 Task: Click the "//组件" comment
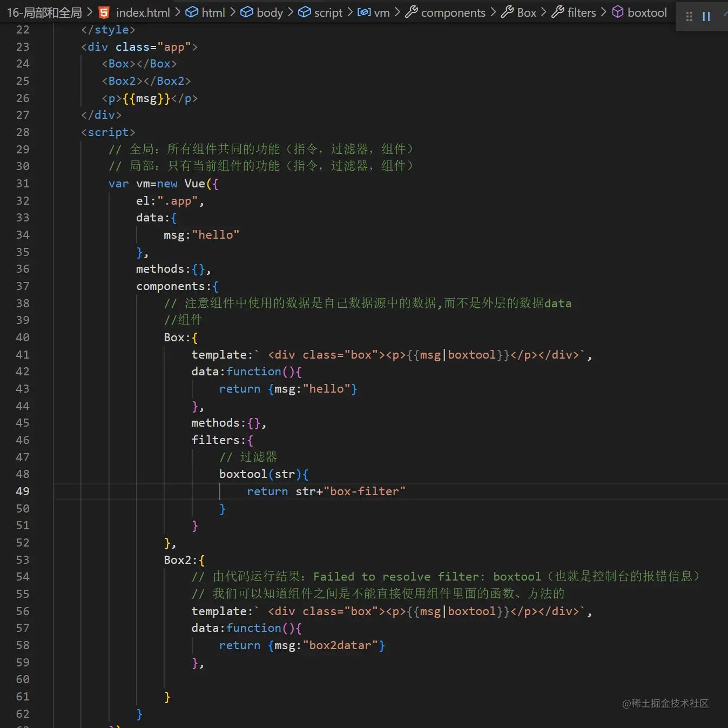pos(183,320)
